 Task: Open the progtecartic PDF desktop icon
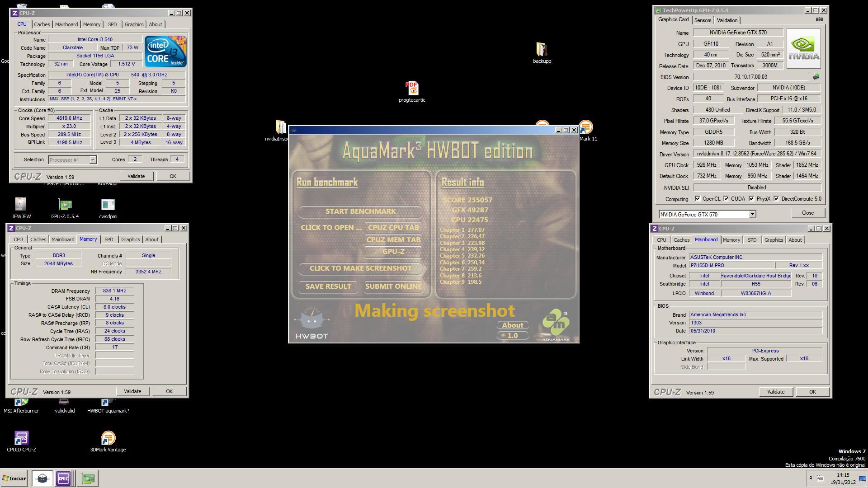412,92
